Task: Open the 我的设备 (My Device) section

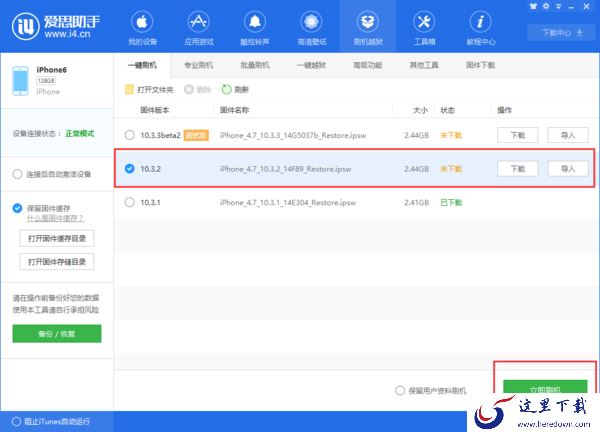Action: 142,27
